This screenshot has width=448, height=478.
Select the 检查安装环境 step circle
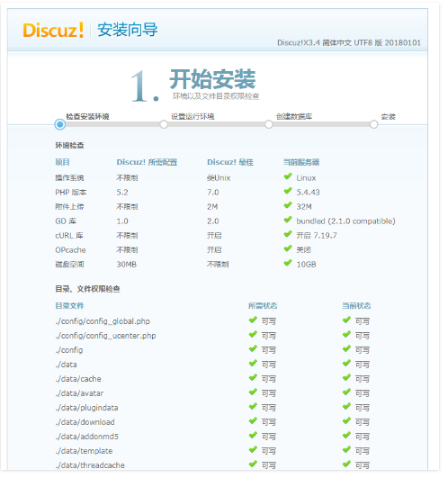60,124
